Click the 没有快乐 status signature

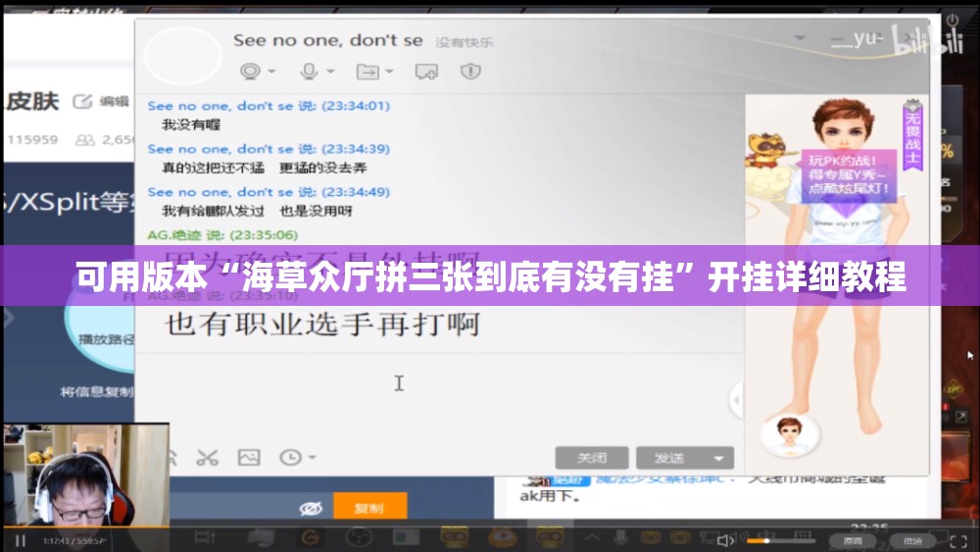(464, 42)
